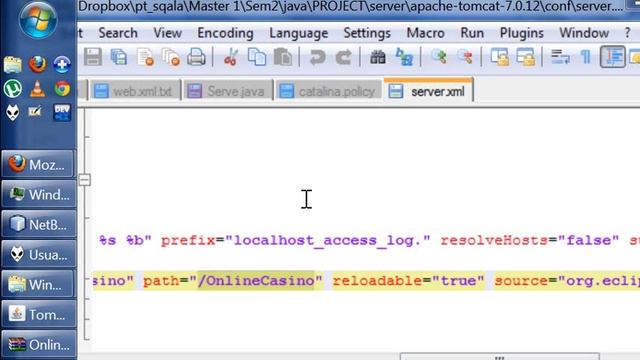Click the horizontal scrollbar thumb
Viewport: 640px width, 360px height.
point(500,357)
